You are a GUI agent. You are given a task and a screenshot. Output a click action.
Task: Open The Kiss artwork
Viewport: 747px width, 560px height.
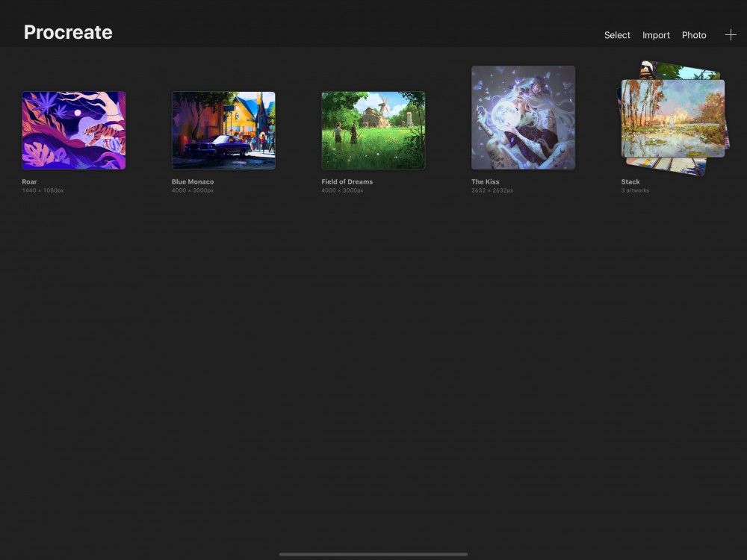[522, 116]
